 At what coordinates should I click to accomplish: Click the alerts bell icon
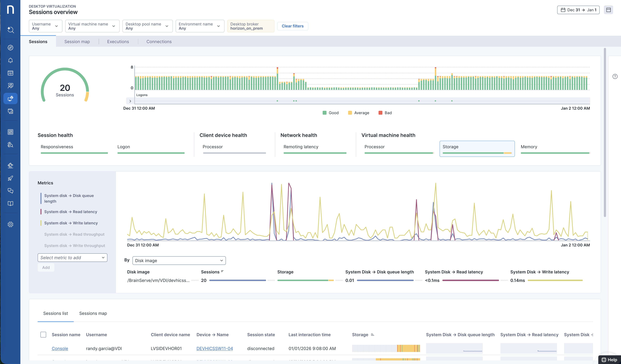[10, 60]
